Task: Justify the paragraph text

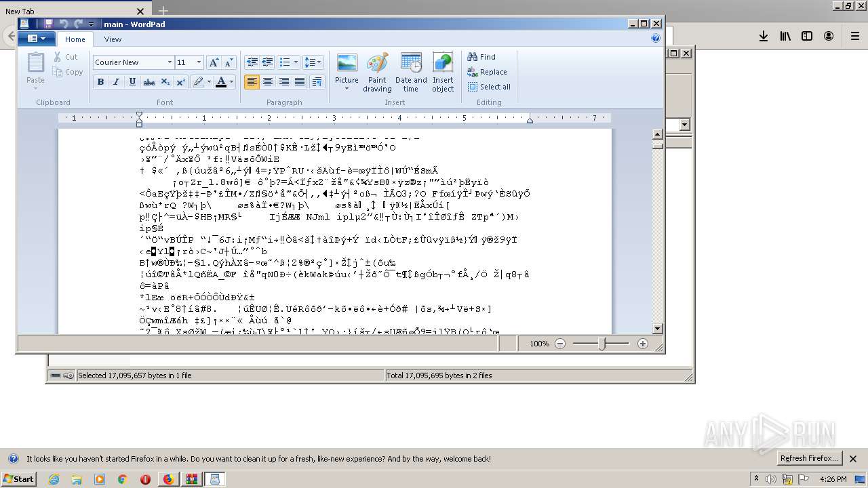Action: 299,82
